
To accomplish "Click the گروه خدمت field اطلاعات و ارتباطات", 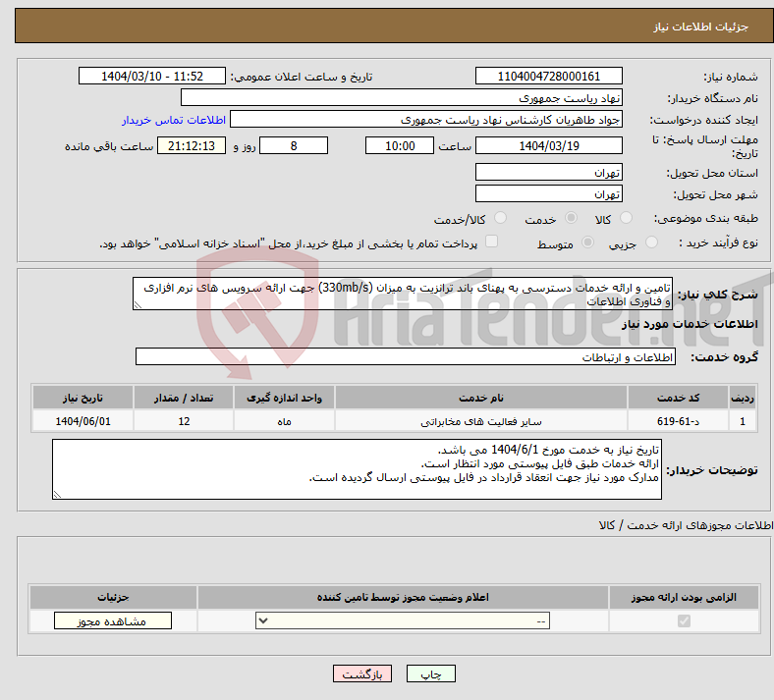I will [x=406, y=356].
